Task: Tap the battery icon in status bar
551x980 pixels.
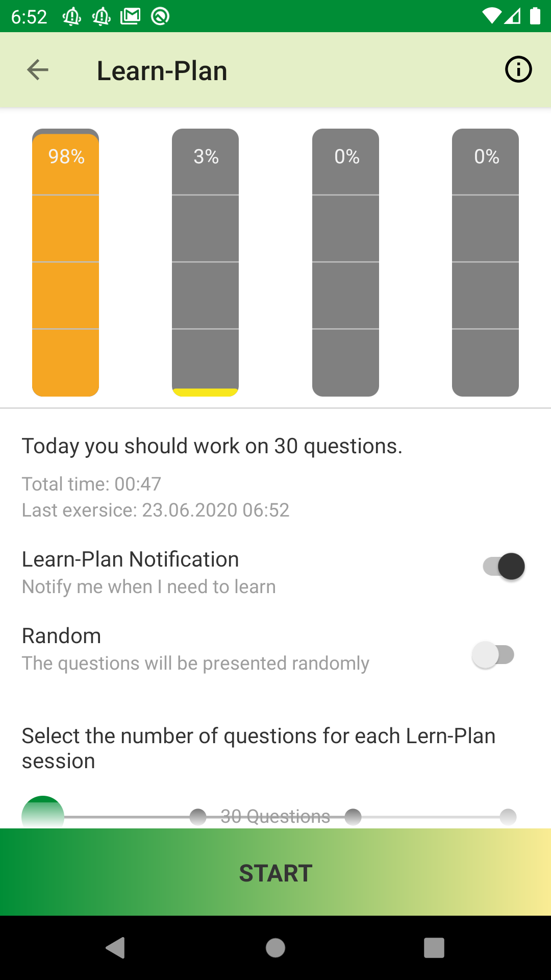Action: 535,16
